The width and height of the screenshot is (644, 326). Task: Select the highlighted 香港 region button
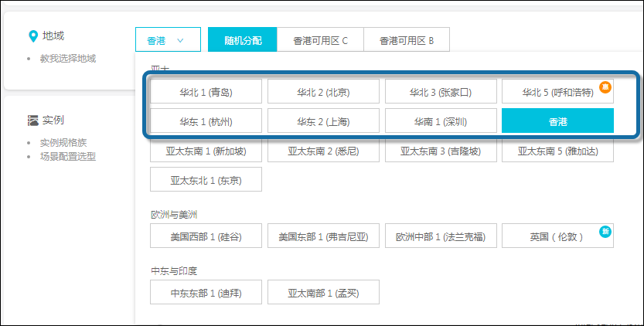[557, 121]
